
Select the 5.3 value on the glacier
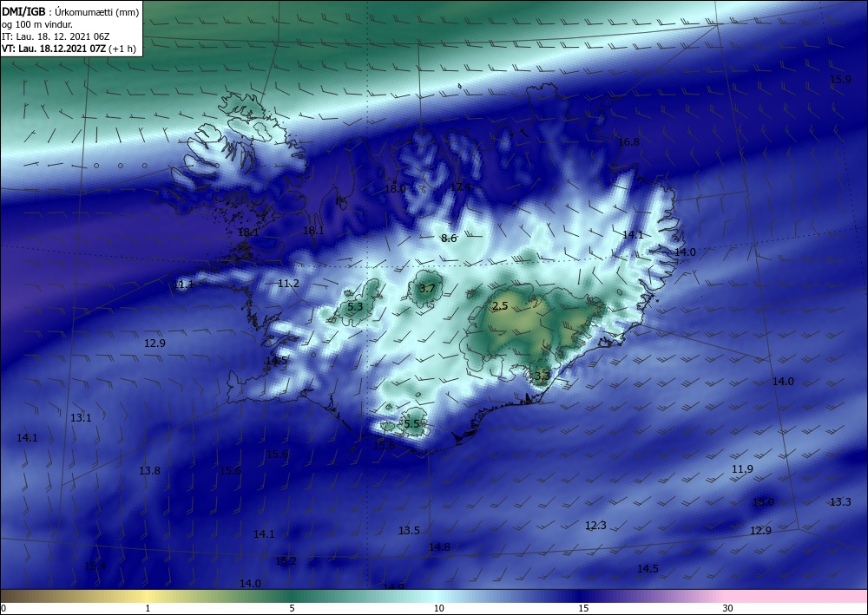point(355,306)
